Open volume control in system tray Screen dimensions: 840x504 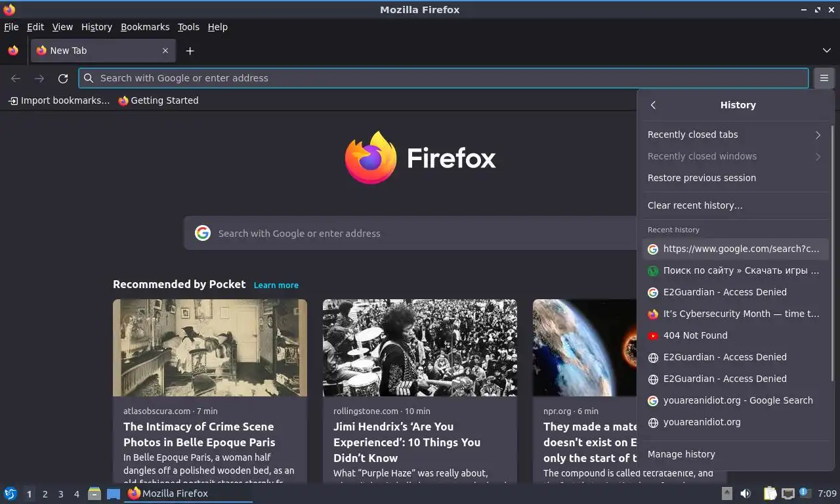745,493
